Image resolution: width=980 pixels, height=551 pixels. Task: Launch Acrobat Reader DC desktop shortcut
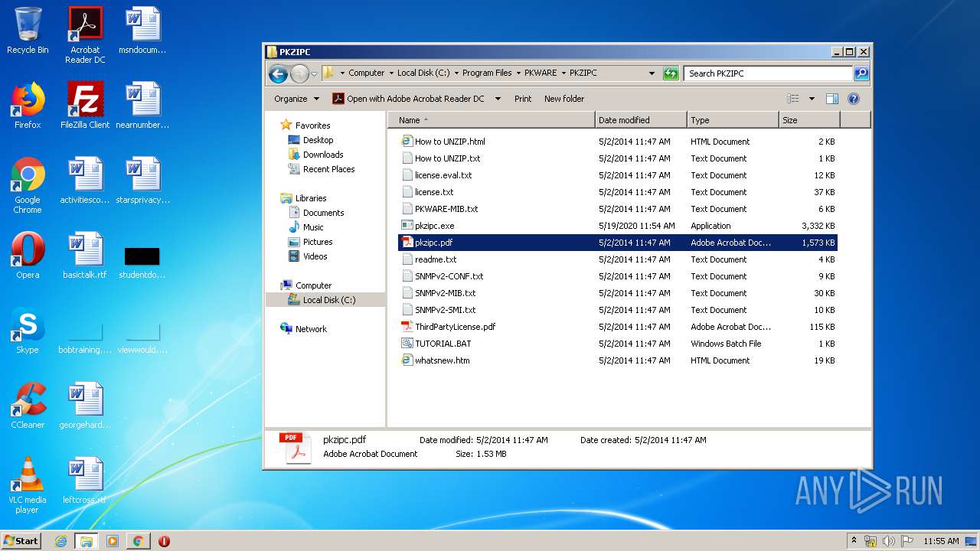pos(85,34)
